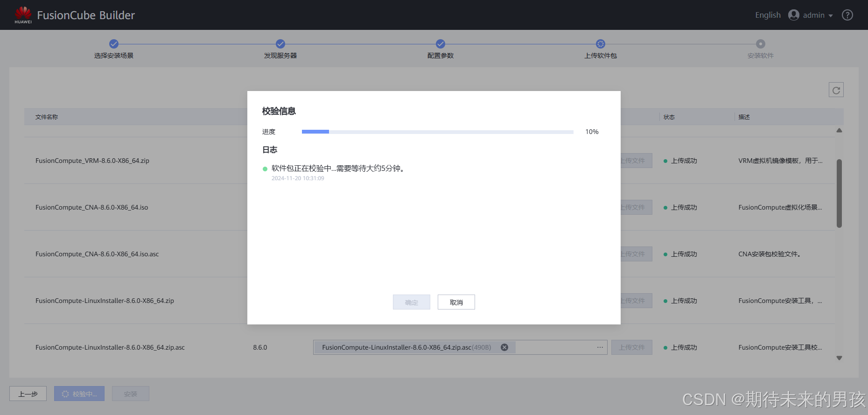Click the 发现服务器 step label

[x=280, y=56]
